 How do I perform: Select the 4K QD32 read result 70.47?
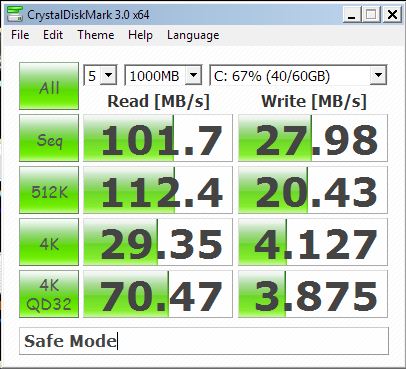point(158,294)
